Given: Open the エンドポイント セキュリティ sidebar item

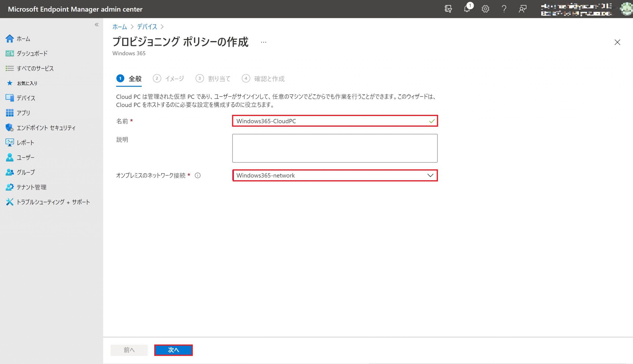Looking at the screenshot, I should (x=46, y=128).
